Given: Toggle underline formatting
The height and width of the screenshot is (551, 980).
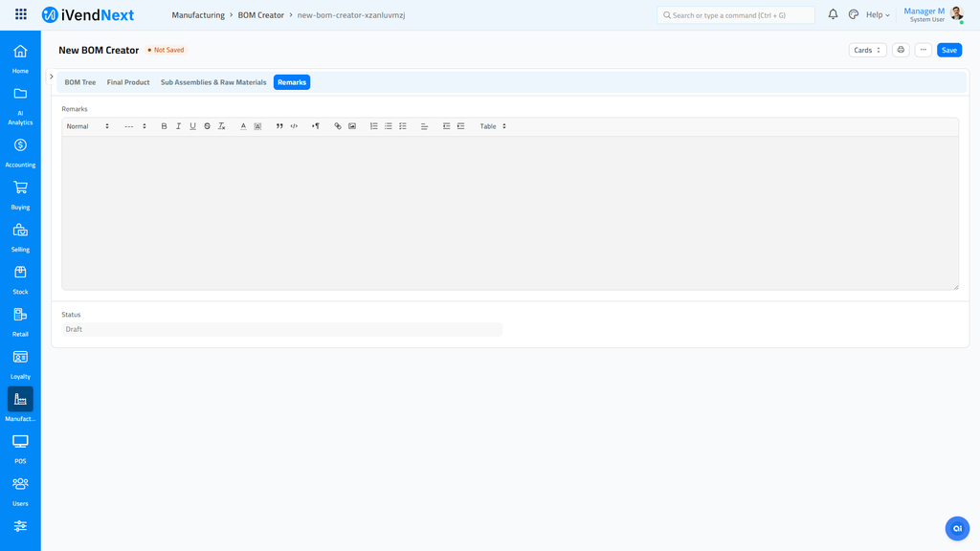Looking at the screenshot, I should coord(192,126).
